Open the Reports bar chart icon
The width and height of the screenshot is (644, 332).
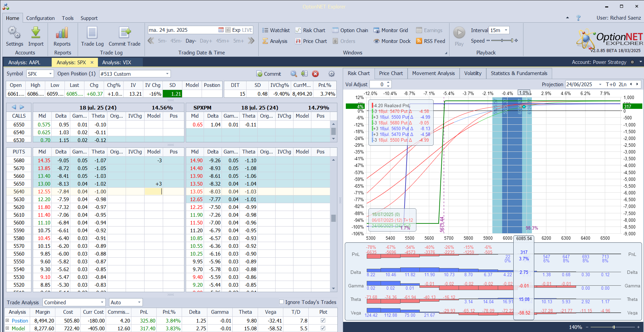coord(62,33)
